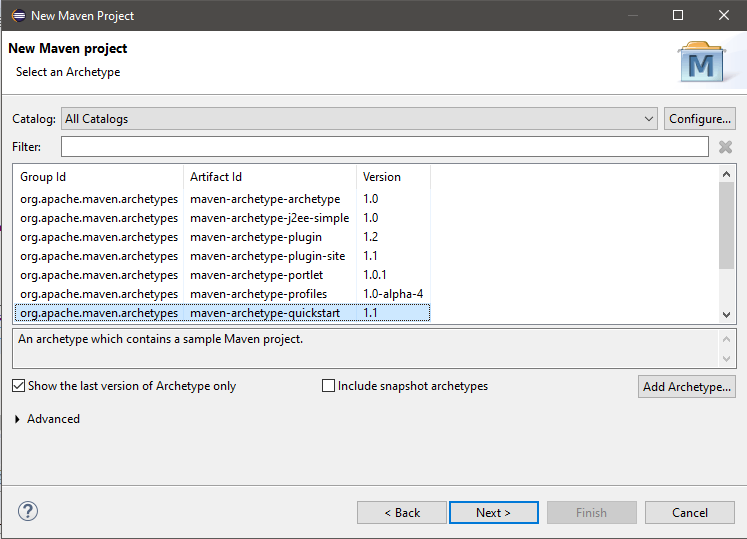This screenshot has height=539, width=747.
Task: Enable Include snapshot archetypes checkbox
Action: (x=328, y=386)
